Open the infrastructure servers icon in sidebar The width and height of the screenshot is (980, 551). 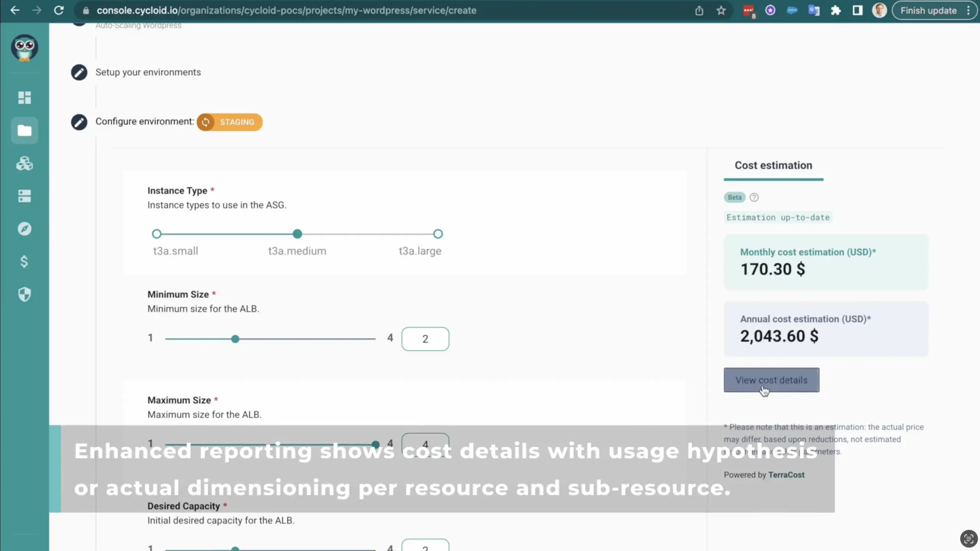coord(24,196)
